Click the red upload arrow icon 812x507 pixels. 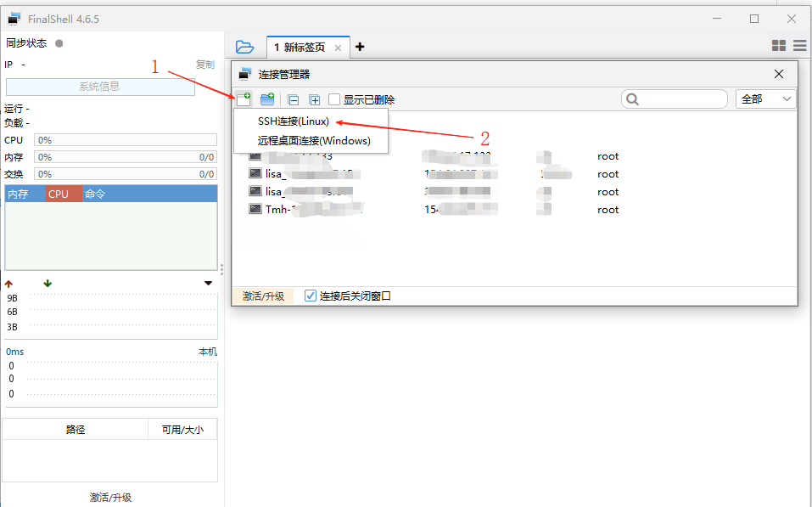[x=8, y=284]
